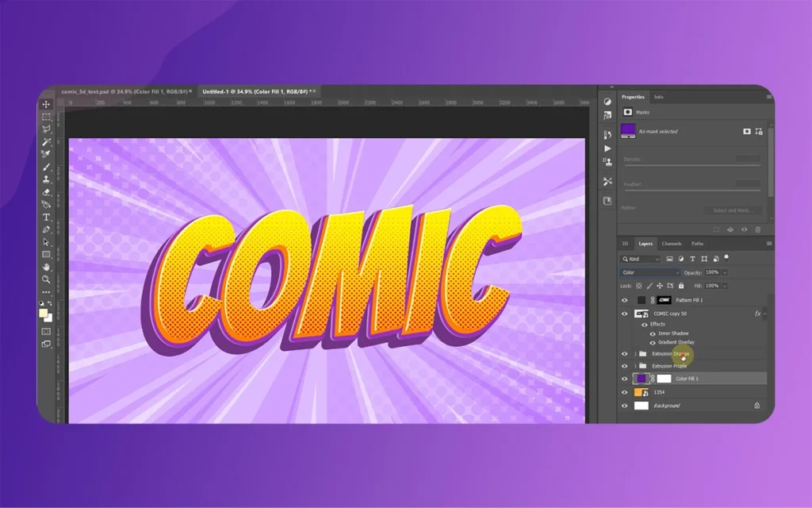Hide the Extrusion Pruple group
Image resolution: width=812 pixels, height=508 pixels.
click(x=625, y=366)
